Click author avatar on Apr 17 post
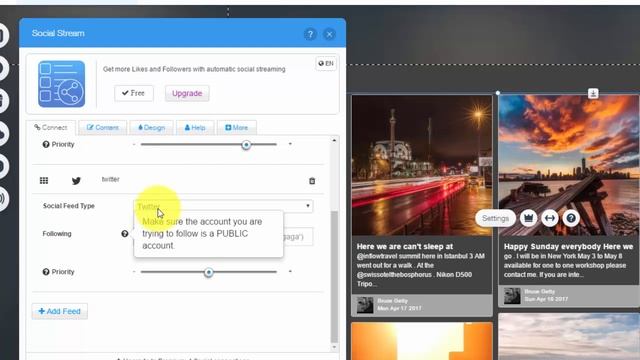Viewport: 640px width, 360px height. [365, 305]
